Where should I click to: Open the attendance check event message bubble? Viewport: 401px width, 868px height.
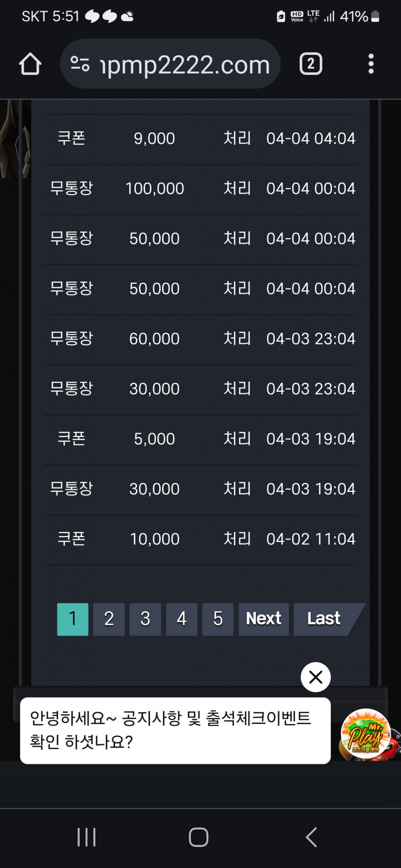click(x=175, y=731)
